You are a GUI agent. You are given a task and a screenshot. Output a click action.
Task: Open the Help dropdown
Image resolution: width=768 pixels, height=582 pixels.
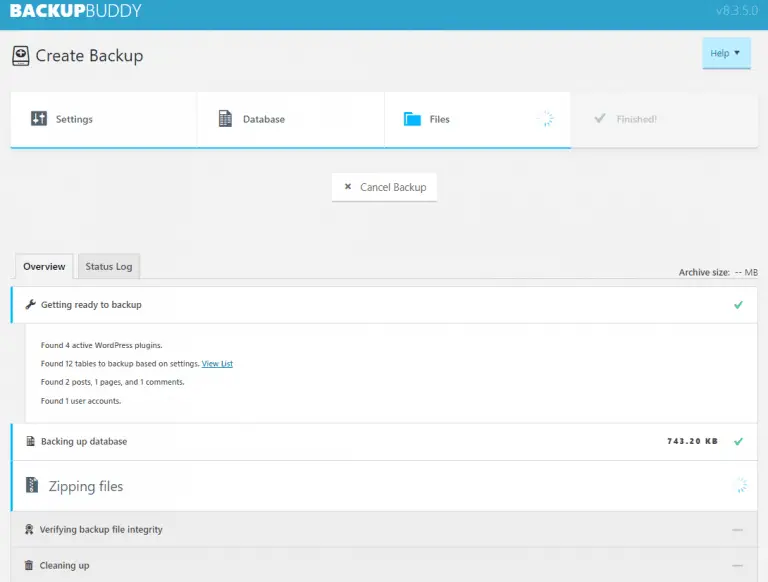click(726, 53)
